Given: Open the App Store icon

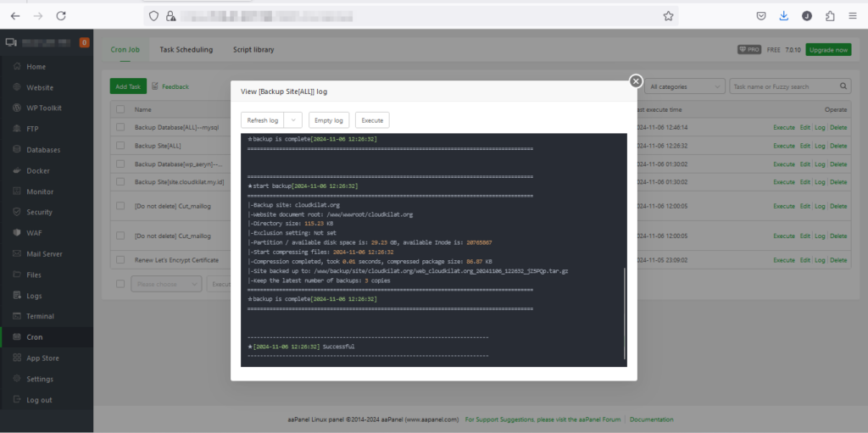Looking at the screenshot, I should (x=14, y=358).
